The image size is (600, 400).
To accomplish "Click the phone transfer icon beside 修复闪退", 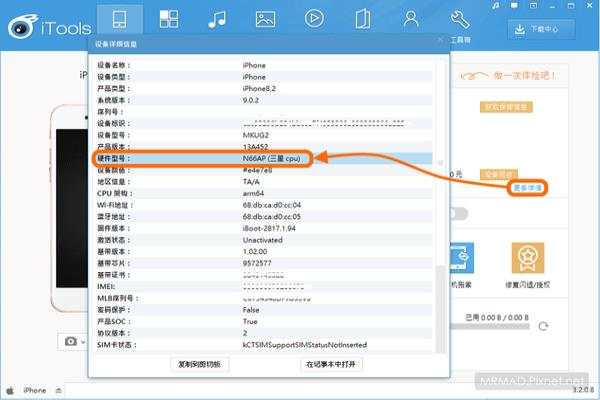I will [x=462, y=258].
